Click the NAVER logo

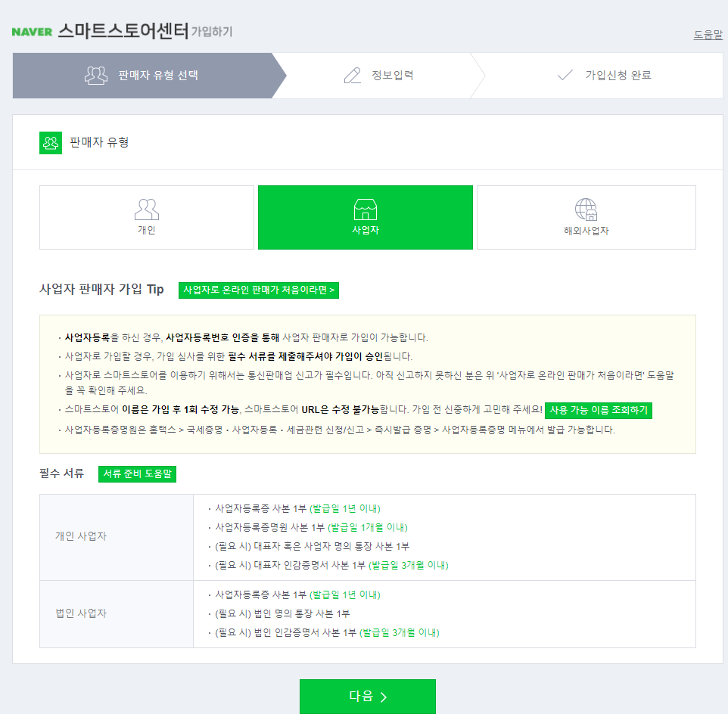pyautogui.click(x=32, y=32)
